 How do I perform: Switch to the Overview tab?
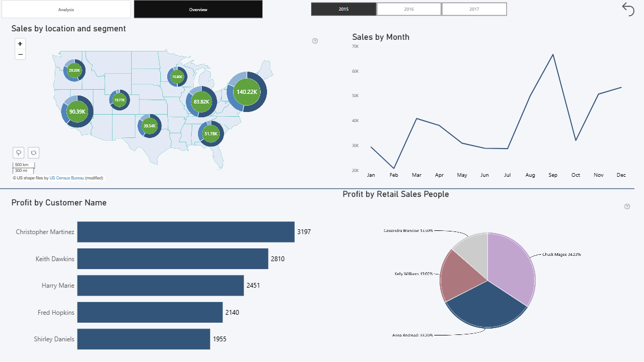coord(198,10)
